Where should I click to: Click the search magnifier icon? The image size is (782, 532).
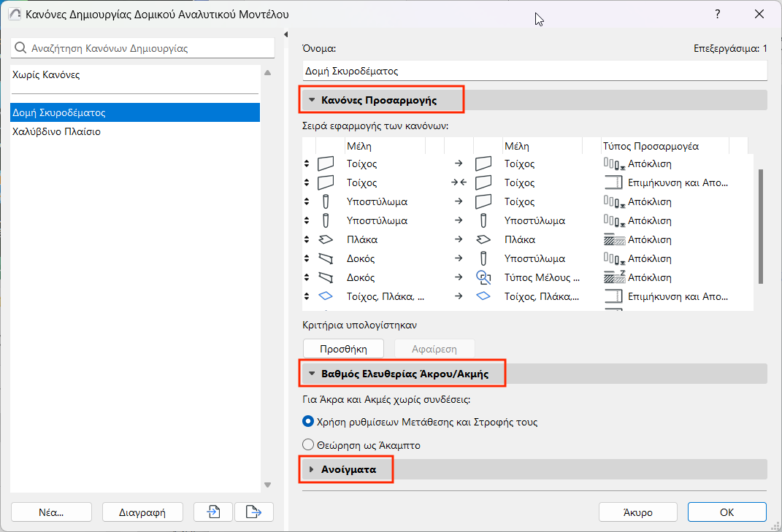(x=21, y=49)
